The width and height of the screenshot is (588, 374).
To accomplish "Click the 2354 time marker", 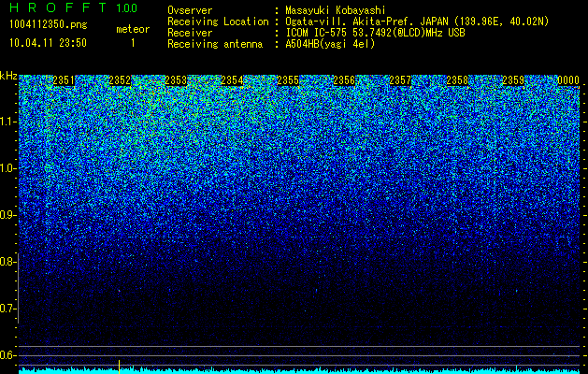I will click(232, 80).
